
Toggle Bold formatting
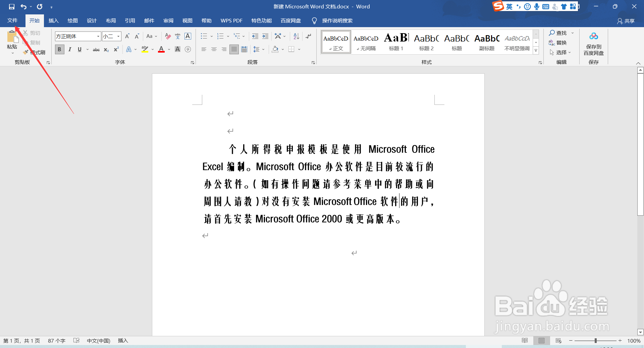click(x=59, y=50)
